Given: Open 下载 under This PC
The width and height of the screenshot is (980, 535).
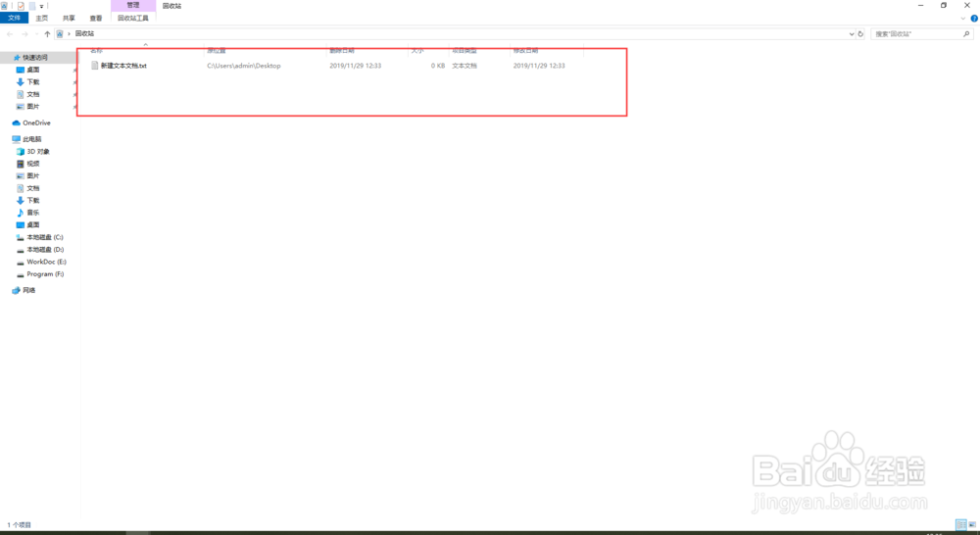Looking at the screenshot, I should pyautogui.click(x=33, y=201).
